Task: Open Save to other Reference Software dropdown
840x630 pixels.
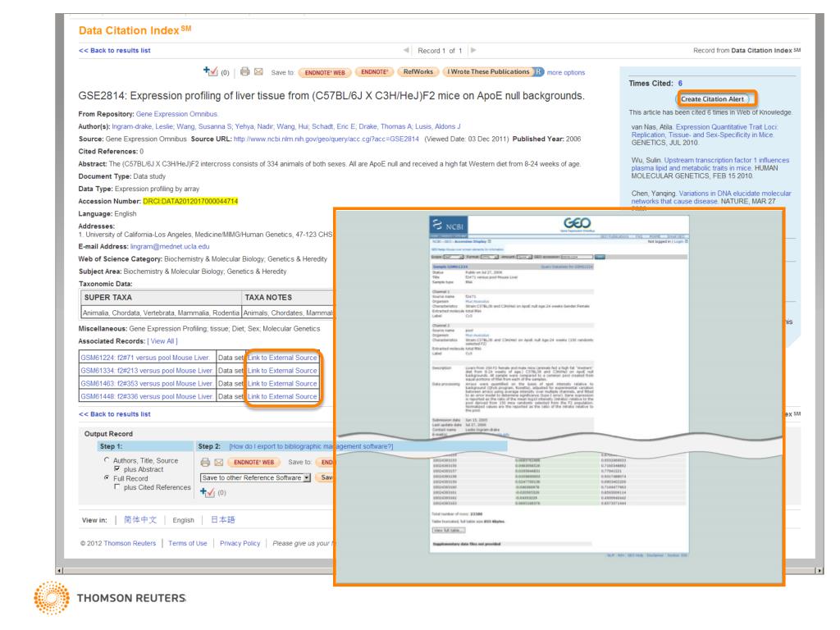Action: click(x=255, y=477)
